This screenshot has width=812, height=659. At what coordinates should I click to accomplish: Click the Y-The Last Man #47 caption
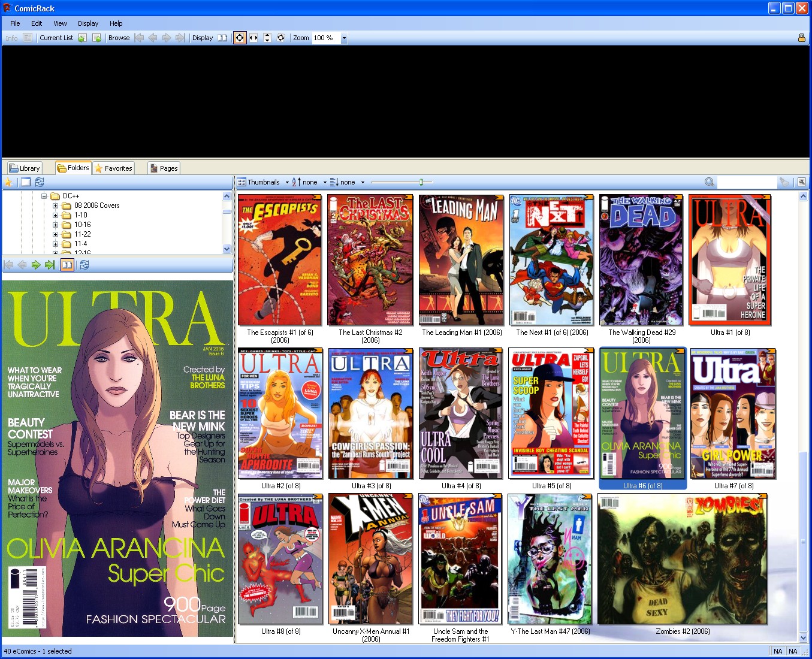(x=550, y=631)
